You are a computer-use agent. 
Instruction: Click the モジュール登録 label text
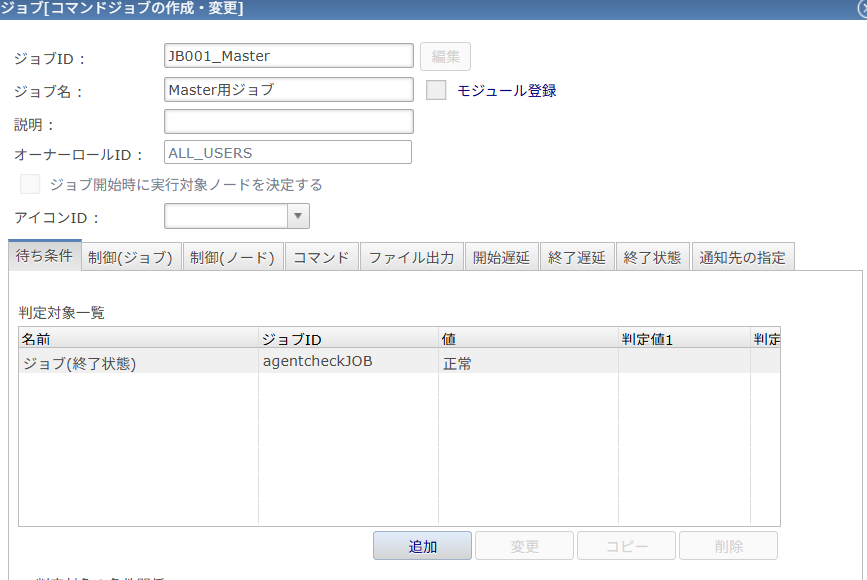(506, 91)
